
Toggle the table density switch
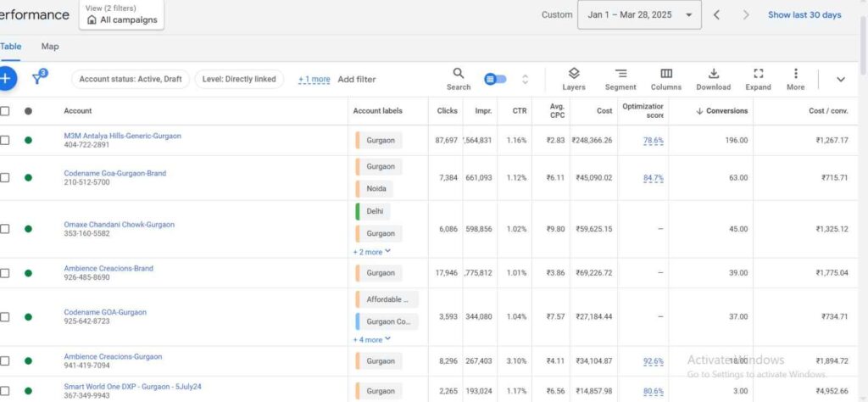(x=495, y=79)
